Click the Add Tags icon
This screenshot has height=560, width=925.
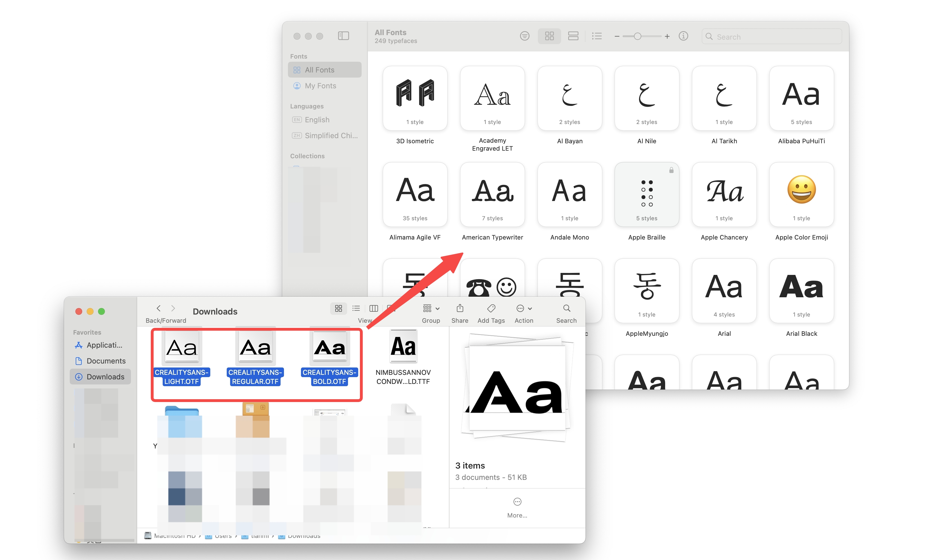[x=491, y=308]
